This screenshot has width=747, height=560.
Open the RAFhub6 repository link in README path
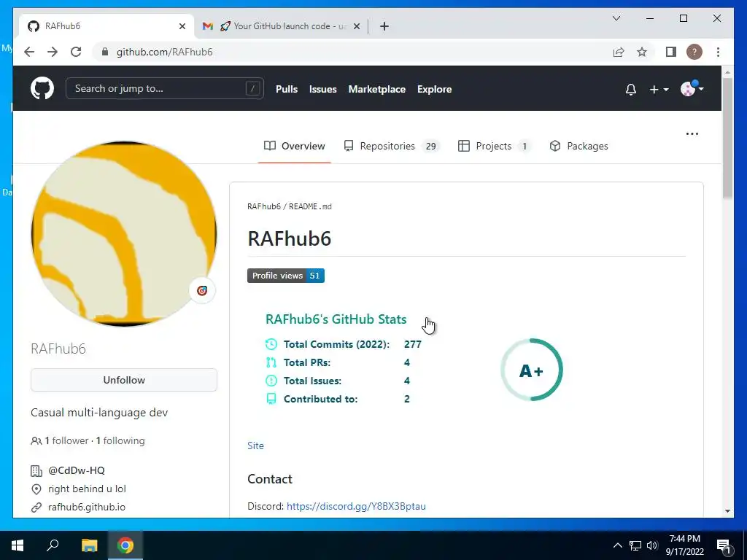(x=264, y=206)
